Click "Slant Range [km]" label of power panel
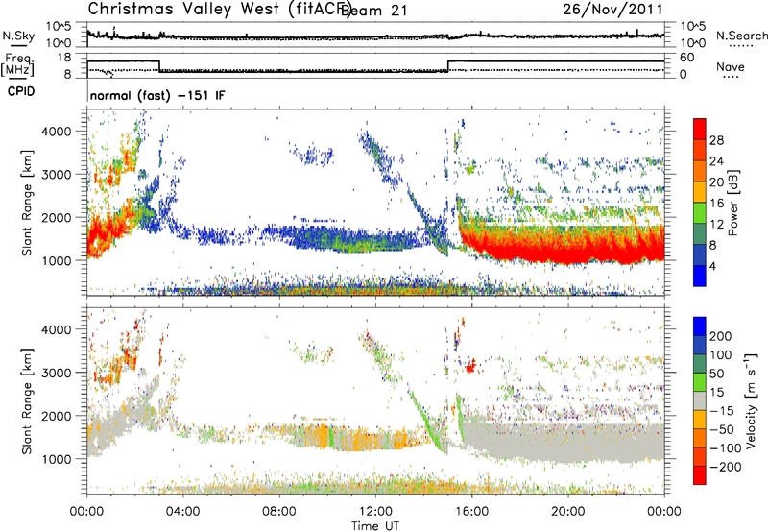The height and width of the screenshot is (532, 768). tap(27, 203)
